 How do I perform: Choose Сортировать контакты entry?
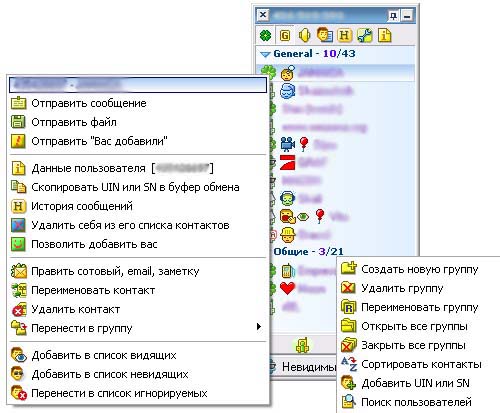point(419,364)
